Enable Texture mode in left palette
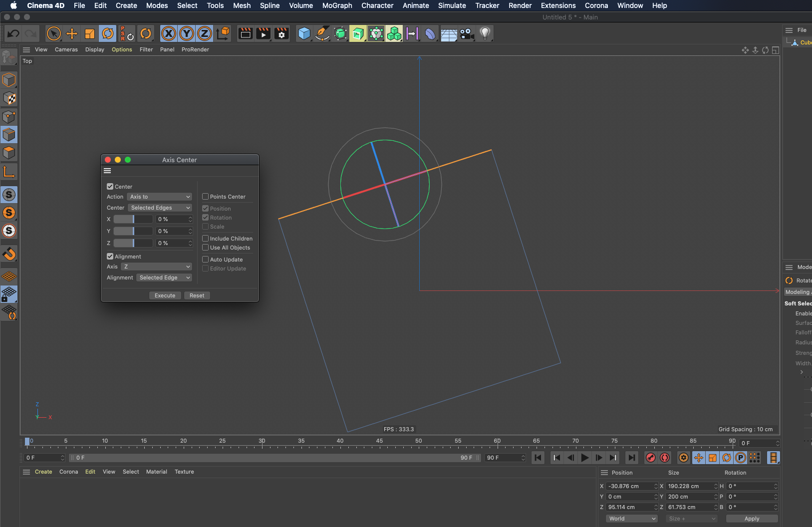This screenshot has width=812, height=527. 9,98
